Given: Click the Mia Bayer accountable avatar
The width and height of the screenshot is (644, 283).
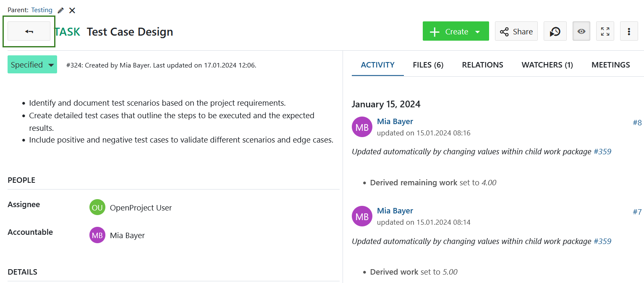Looking at the screenshot, I should pyautogui.click(x=97, y=236).
